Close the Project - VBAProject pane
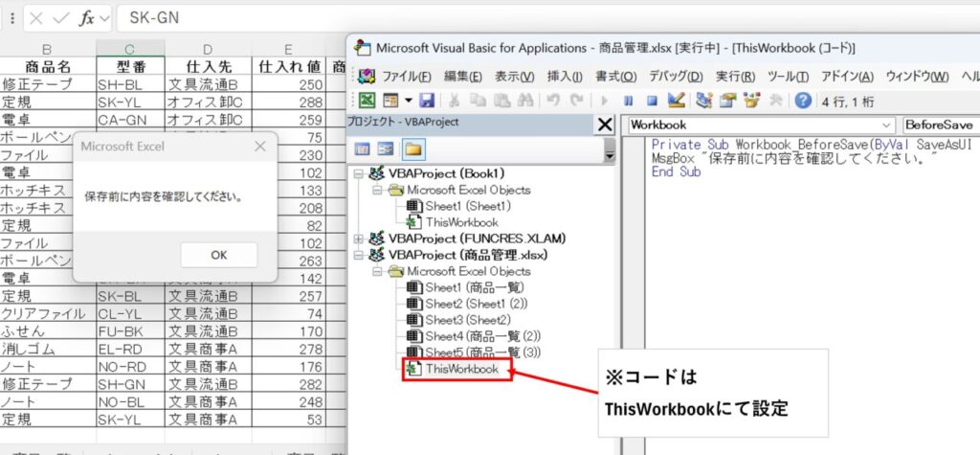The image size is (980, 455). [x=605, y=125]
